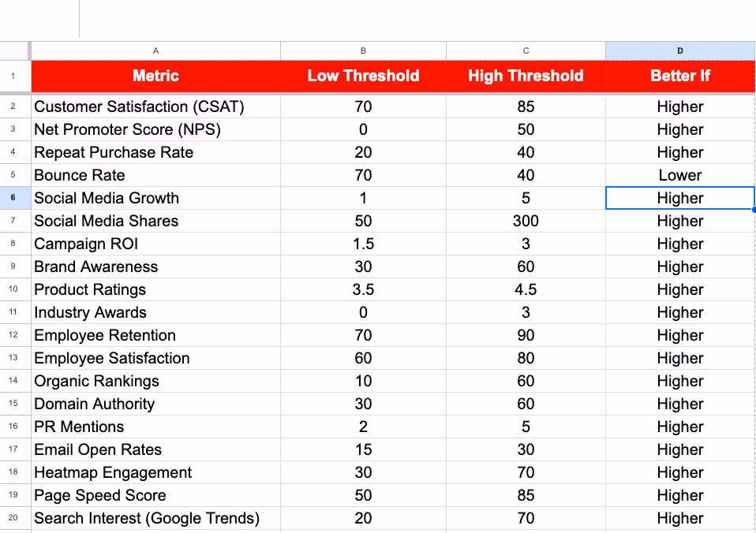756x533 pixels.
Task: Select 'Employee Retention' cell
Action: [x=155, y=335]
